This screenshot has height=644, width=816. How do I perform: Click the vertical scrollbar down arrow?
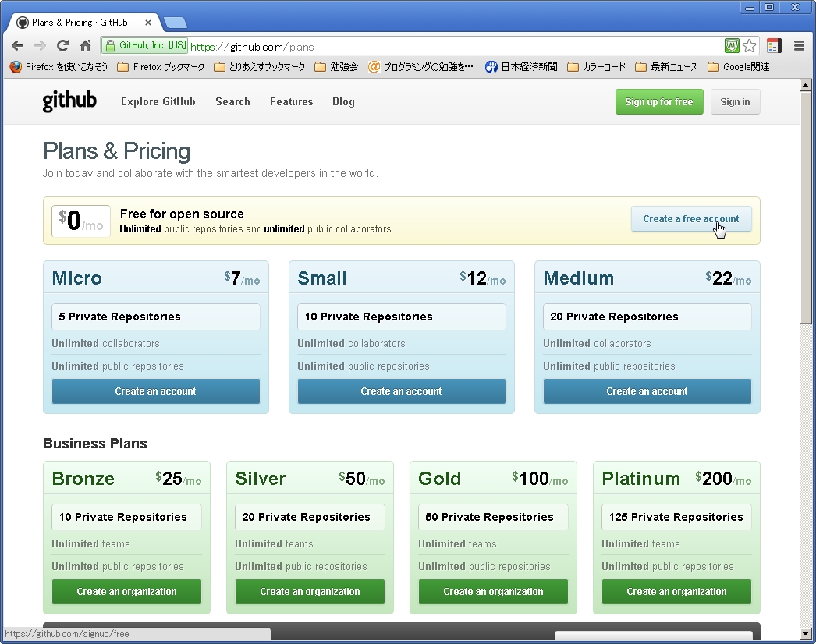pyautogui.click(x=806, y=634)
